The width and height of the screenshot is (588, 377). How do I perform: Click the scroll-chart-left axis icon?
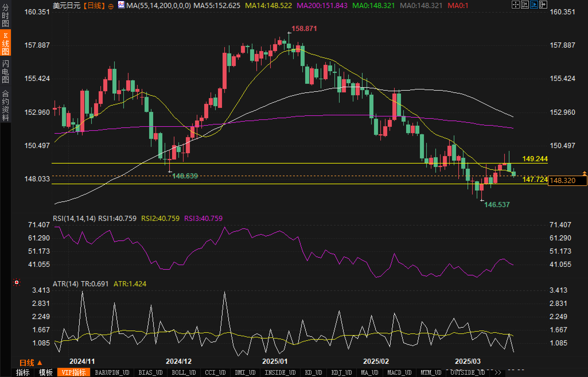[525, 5]
